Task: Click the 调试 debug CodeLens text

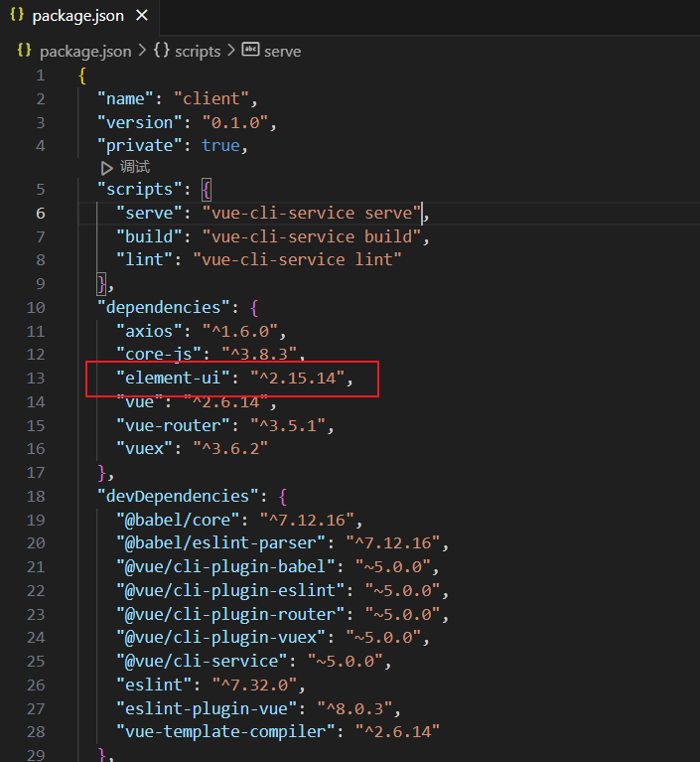Action: coord(134,167)
